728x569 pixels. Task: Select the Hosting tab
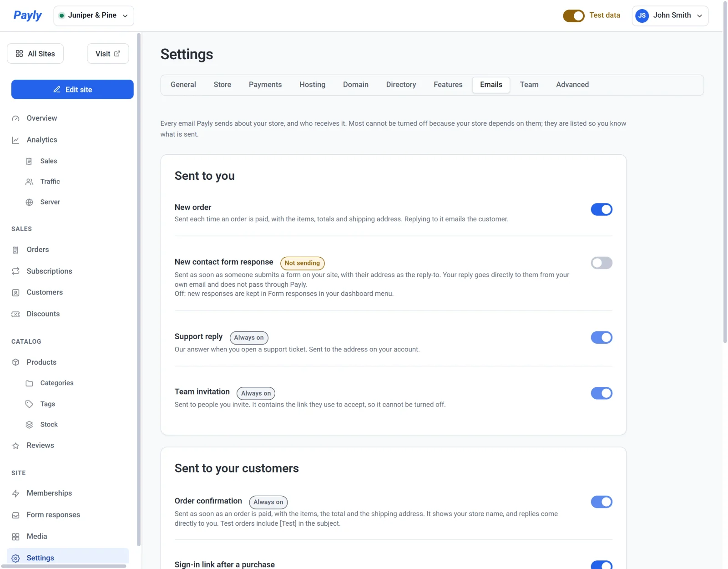pyautogui.click(x=313, y=85)
